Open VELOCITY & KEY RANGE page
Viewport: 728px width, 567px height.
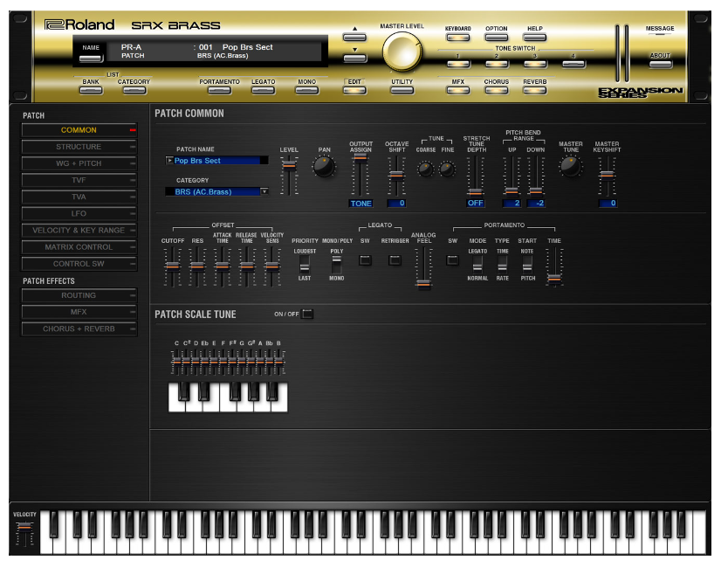pyautogui.click(x=79, y=231)
